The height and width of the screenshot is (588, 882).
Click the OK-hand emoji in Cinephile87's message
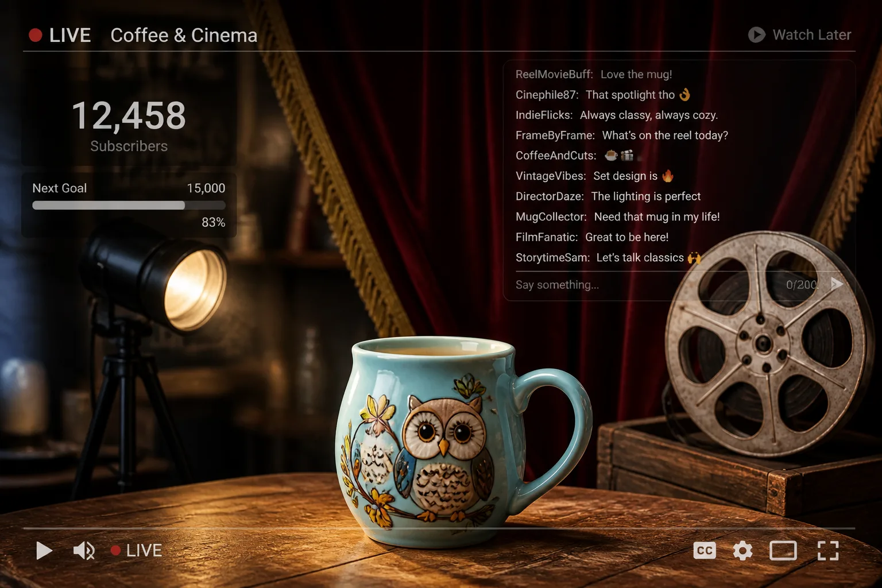pos(685,94)
